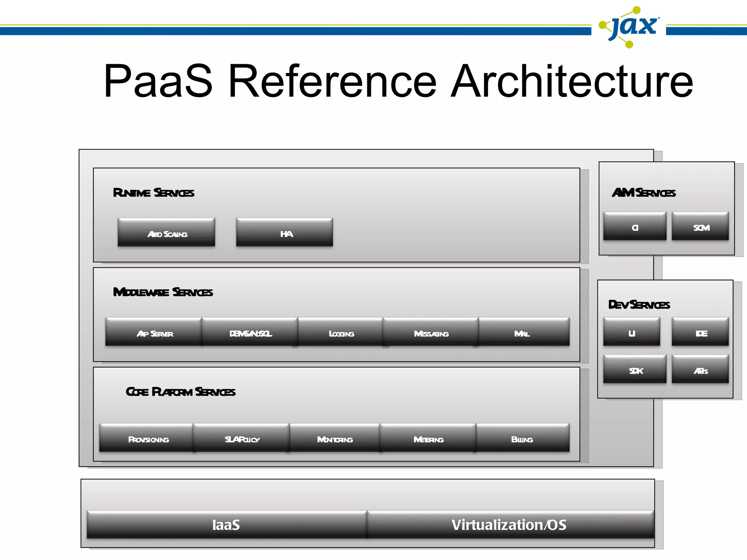Select the SDK block
The height and width of the screenshot is (560, 747).
[x=635, y=369]
